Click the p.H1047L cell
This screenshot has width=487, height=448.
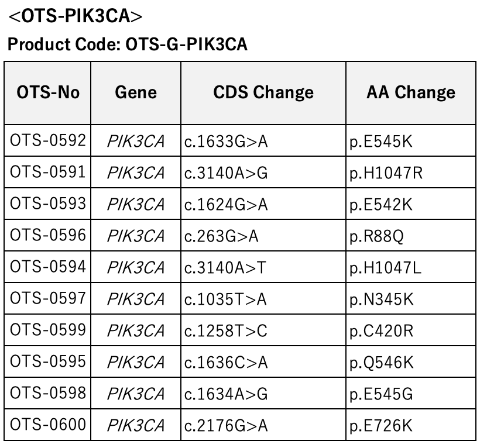[411, 267]
